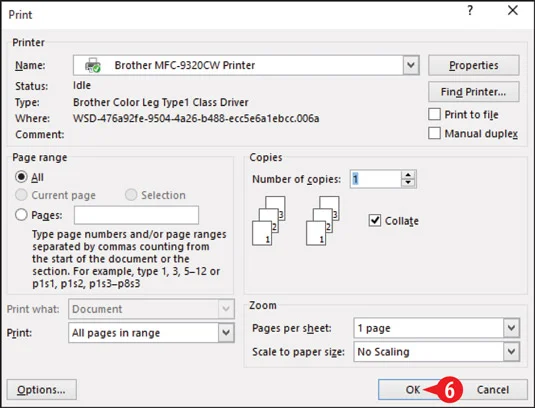Select the All page range radio button
The height and width of the screenshot is (408, 535).
point(21,177)
